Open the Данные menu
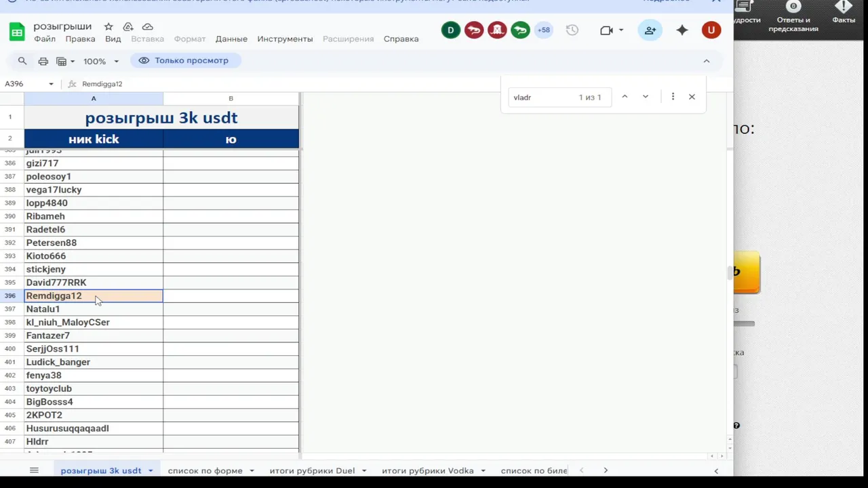This screenshot has height=488, width=868. pyautogui.click(x=231, y=39)
